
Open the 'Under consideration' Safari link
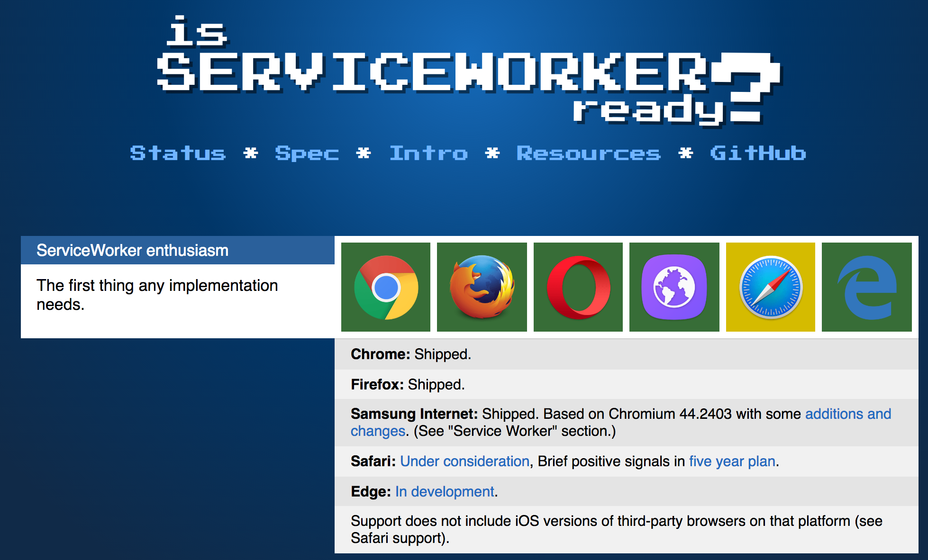coord(464,461)
